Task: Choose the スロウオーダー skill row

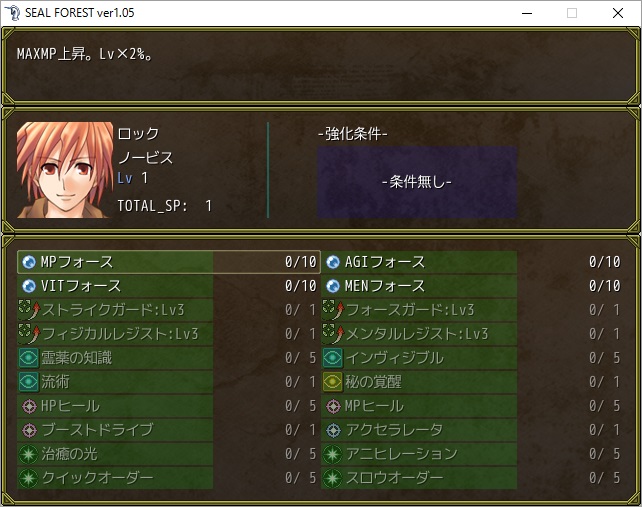Action: click(x=472, y=478)
